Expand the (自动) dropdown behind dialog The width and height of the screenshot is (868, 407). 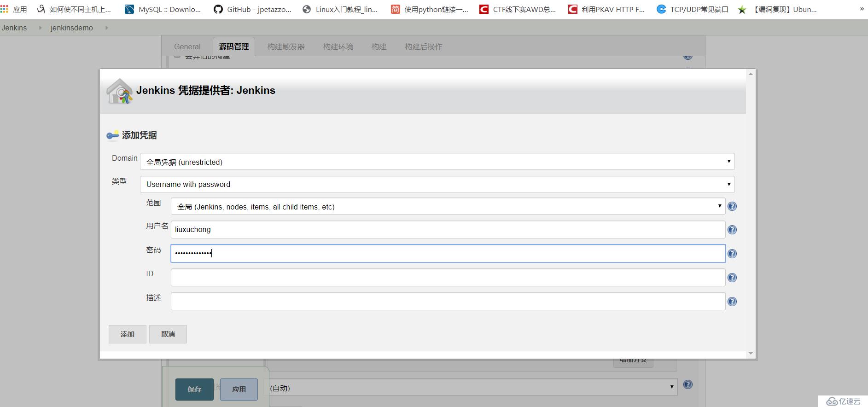(472, 388)
